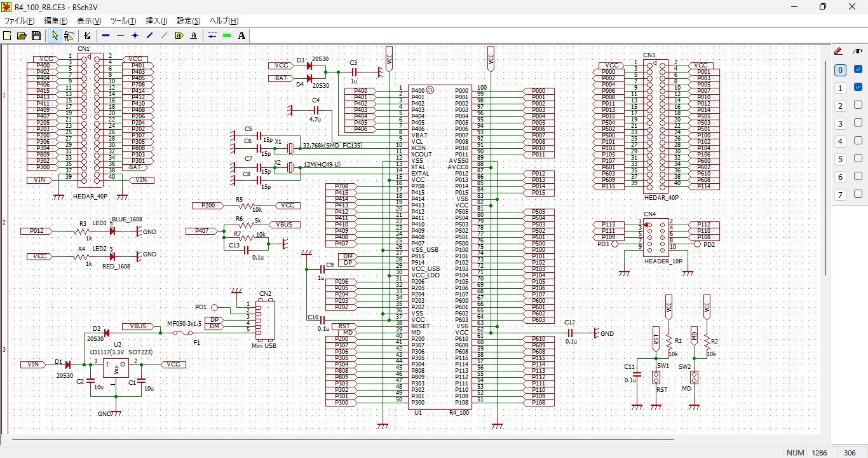Click the green rectangle toolbar icon
The height and width of the screenshot is (458, 868).
coord(227,36)
